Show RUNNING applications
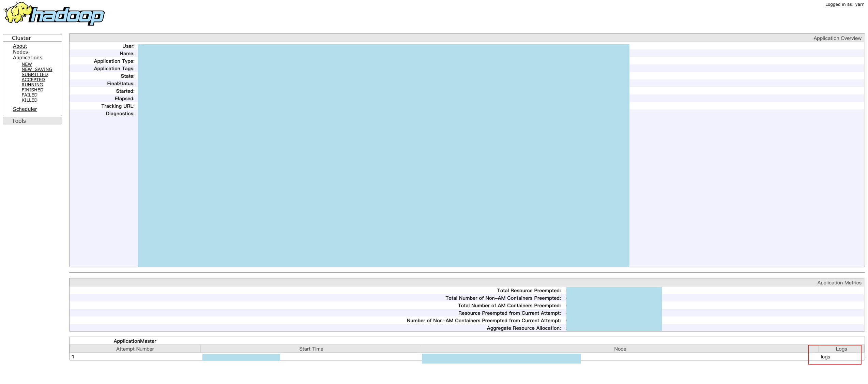The height and width of the screenshot is (384, 868). click(32, 85)
